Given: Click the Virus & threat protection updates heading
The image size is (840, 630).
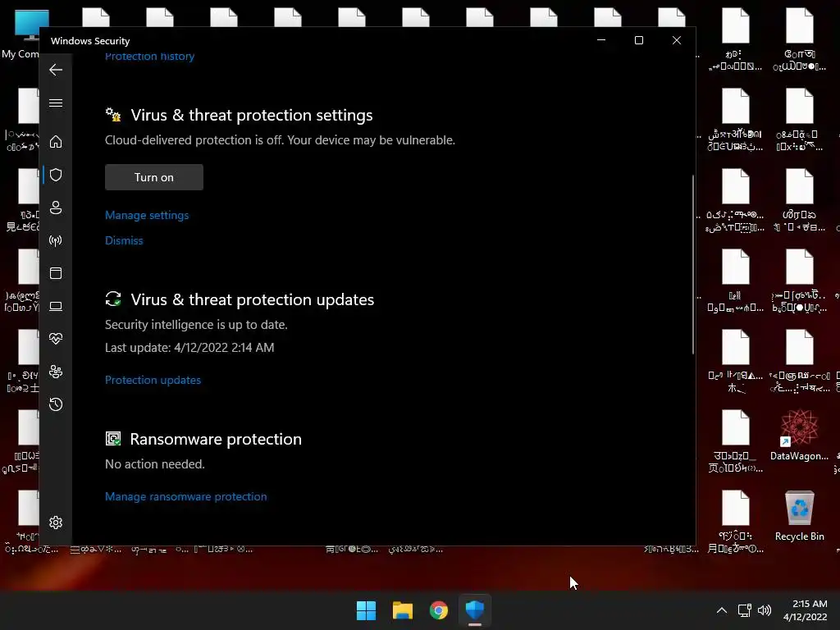Looking at the screenshot, I should click(253, 299).
